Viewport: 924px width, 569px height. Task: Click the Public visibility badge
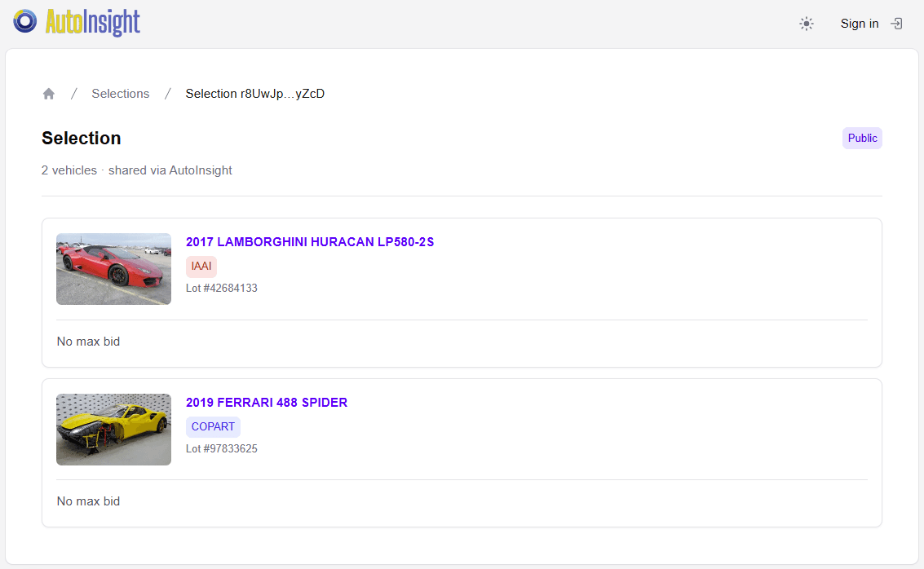[862, 139]
